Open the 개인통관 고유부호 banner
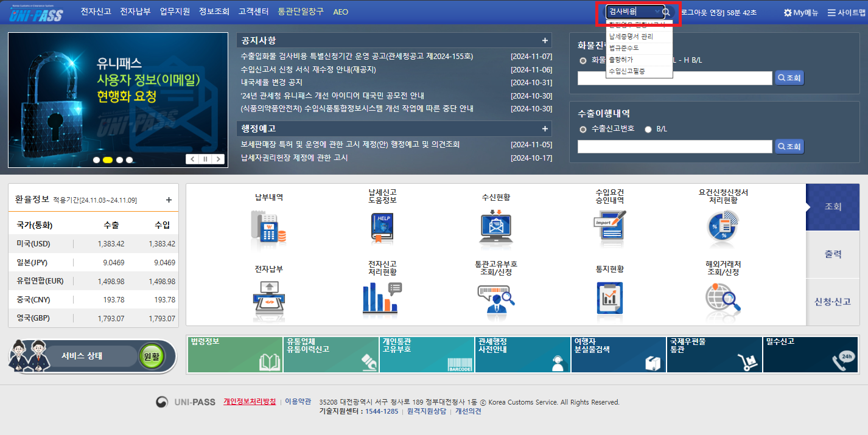868x435 pixels. 427,354
